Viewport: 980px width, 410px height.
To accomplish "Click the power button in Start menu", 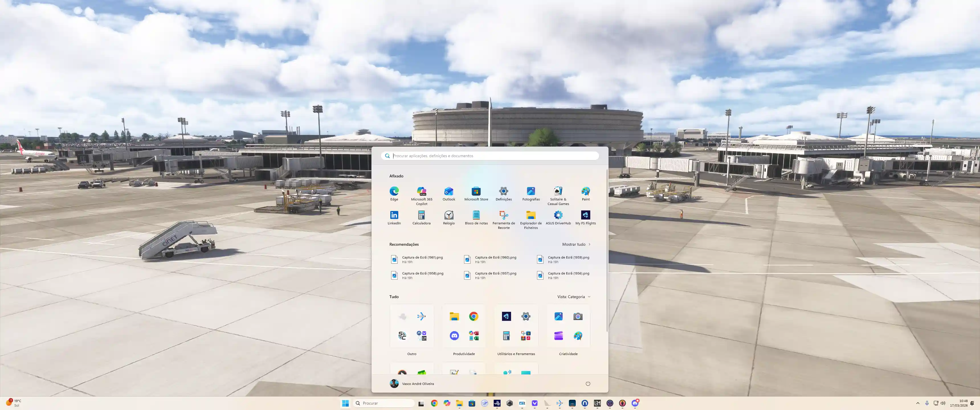I will (587, 383).
